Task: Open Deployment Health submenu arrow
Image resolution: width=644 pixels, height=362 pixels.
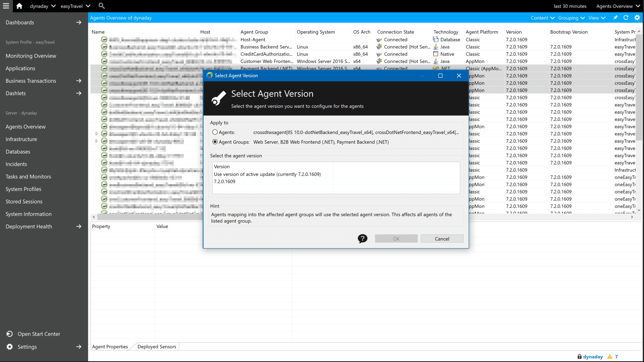Action: pyautogui.click(x=79, y=226)
